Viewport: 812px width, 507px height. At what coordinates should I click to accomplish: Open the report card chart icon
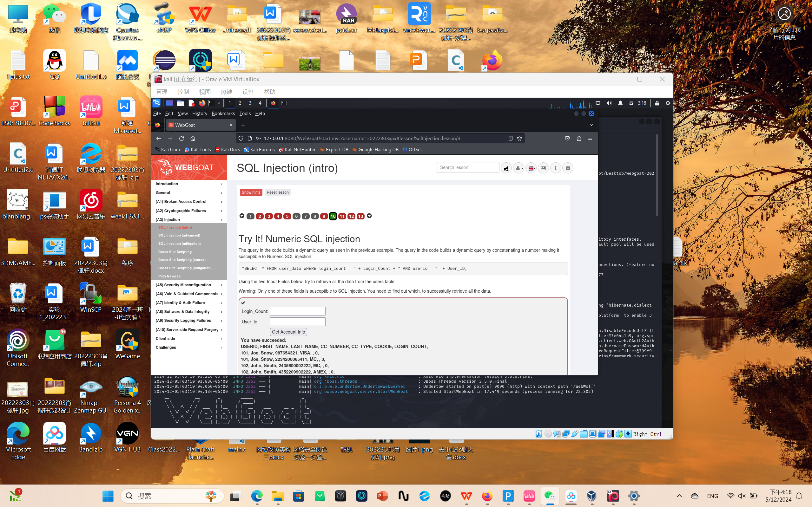tap(543, 168)
